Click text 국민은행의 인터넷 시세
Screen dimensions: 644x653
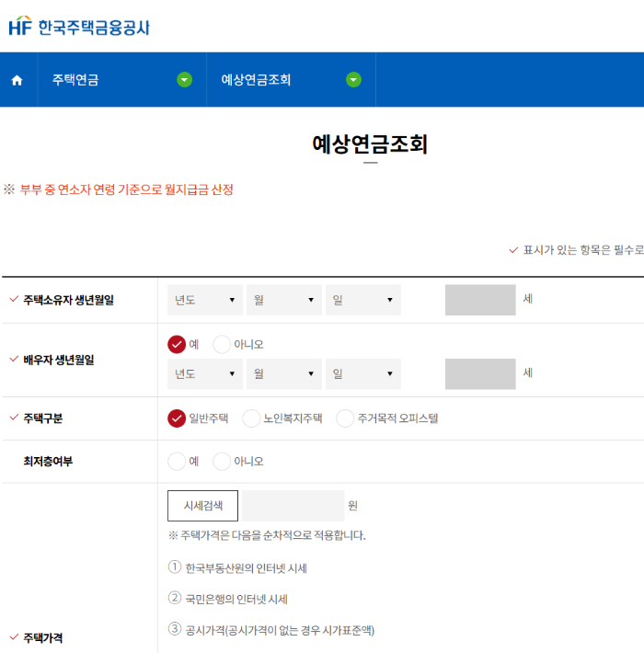236,600
